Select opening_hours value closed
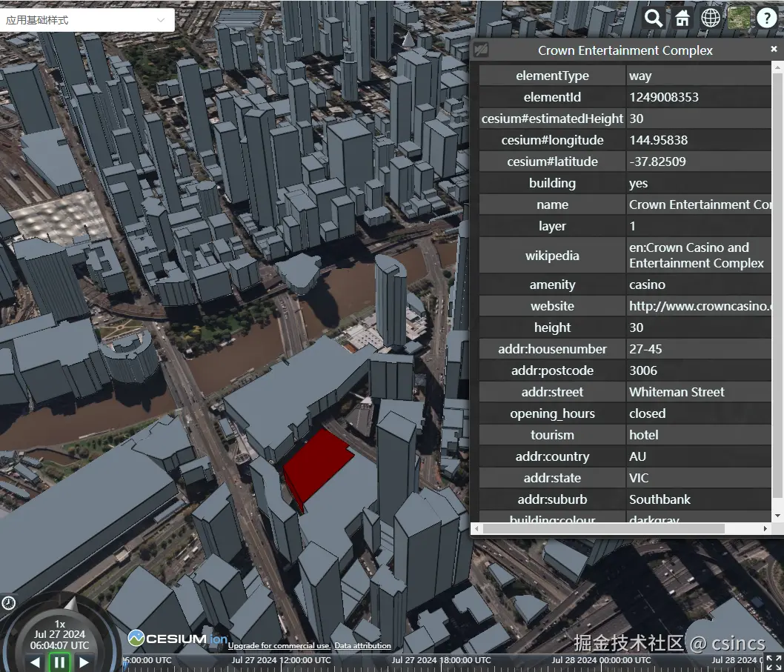Screen dimensions: 784x672 [647, 413]
